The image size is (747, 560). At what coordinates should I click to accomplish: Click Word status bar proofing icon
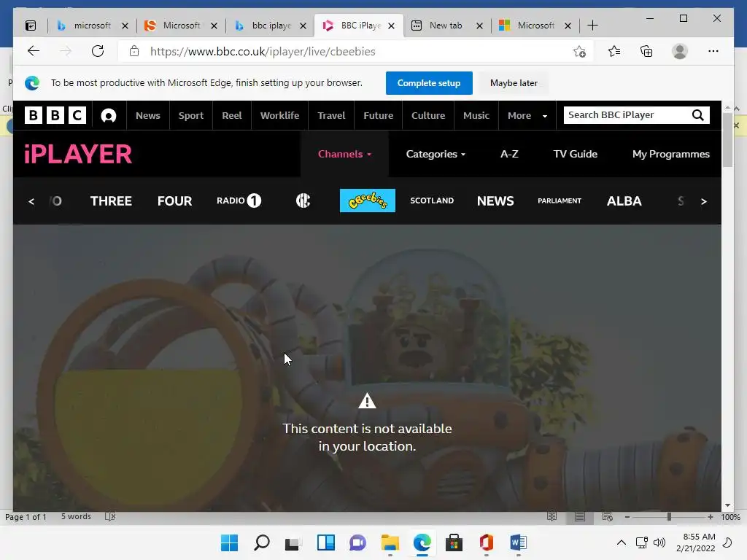(x=110, y=517)
